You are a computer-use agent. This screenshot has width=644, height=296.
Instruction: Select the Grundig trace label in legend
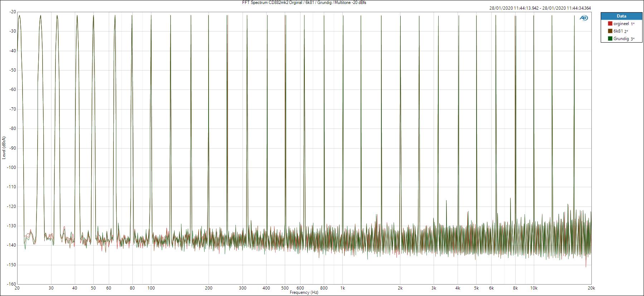(x=621, y=39)
